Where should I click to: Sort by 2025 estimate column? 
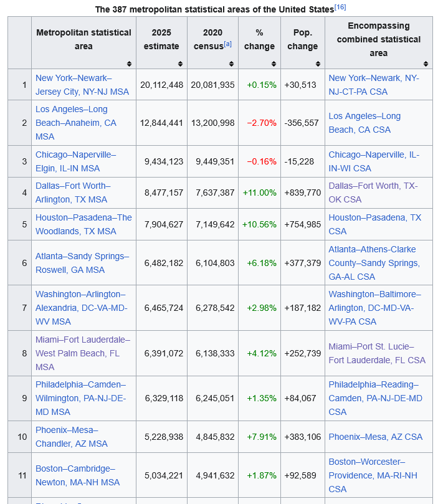pyautogui.click(x=180, y=64)
